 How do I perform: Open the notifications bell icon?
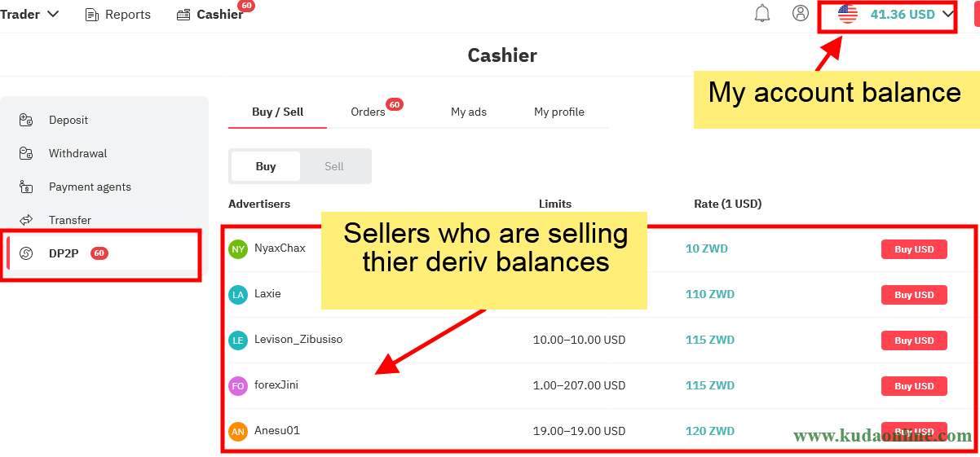coord(762,14)
